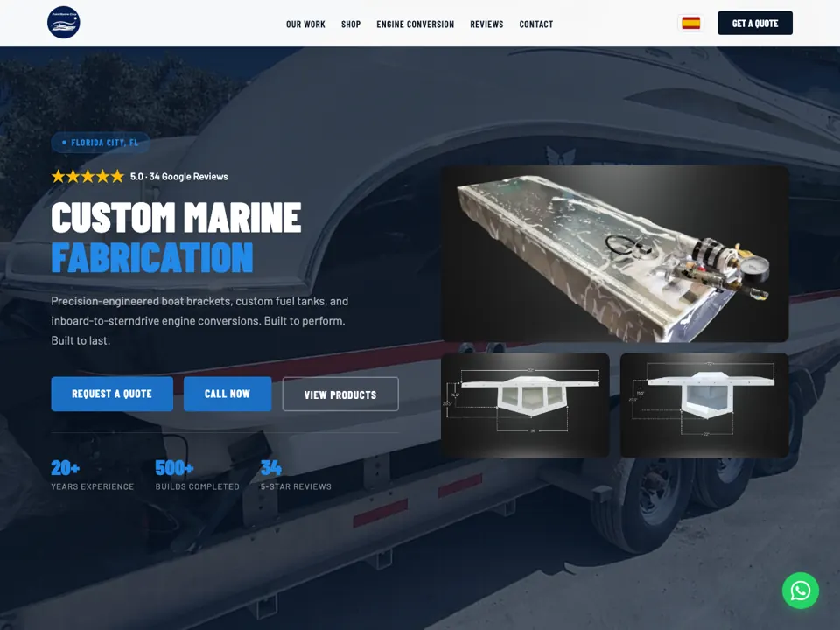The width and height of the screenshot is (840, 630).
Task: Click the blue Fabrication heading
Action: coord(152,257)
